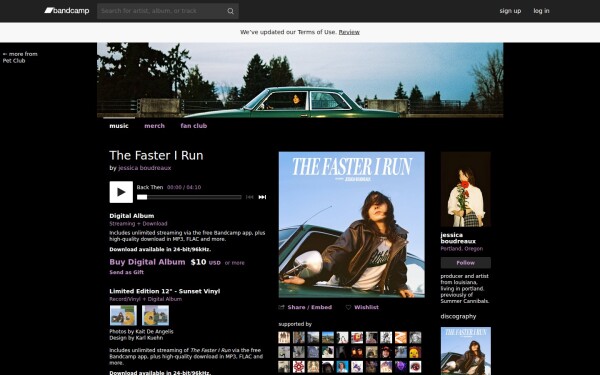This screenshot has width=600, height=375.
Task: Open last supporter avatar in third row
Action: pos(415,367)
